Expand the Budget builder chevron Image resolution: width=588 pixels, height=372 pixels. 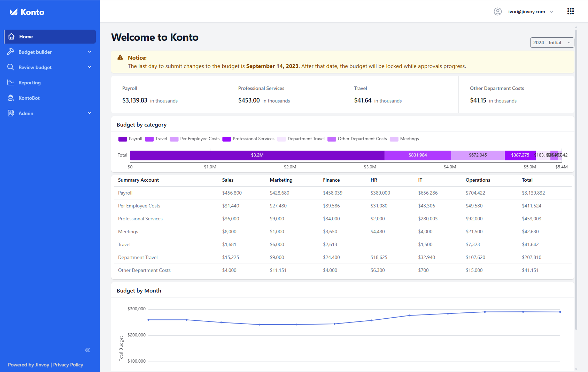click(90, 52)
